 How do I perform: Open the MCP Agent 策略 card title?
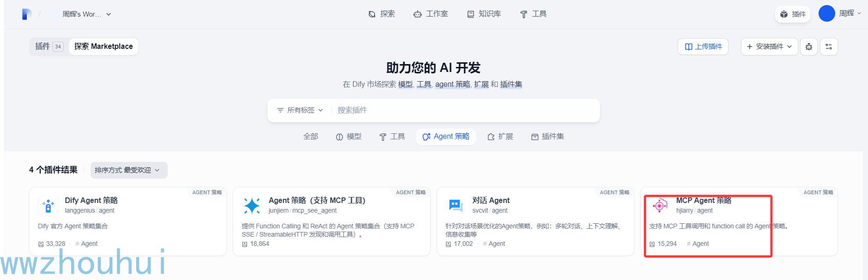pyautogui.click(x=704, y=200)
